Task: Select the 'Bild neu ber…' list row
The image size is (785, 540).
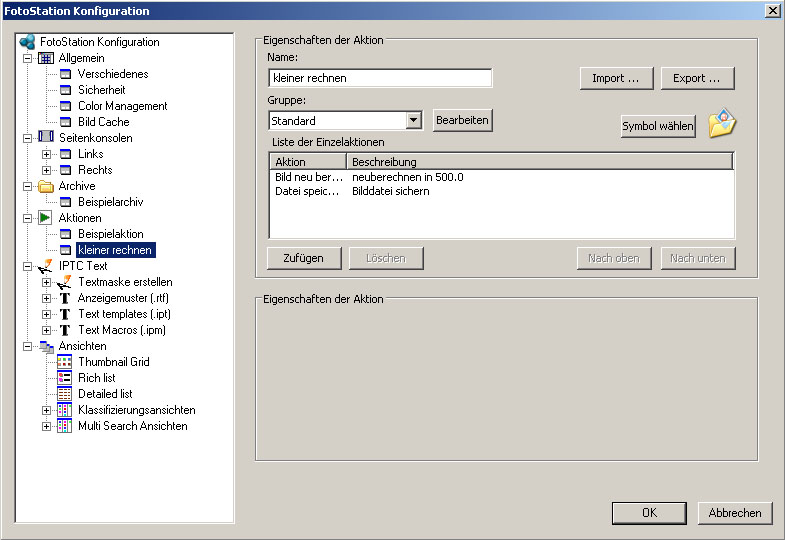Action: click(x=502, y=177)
